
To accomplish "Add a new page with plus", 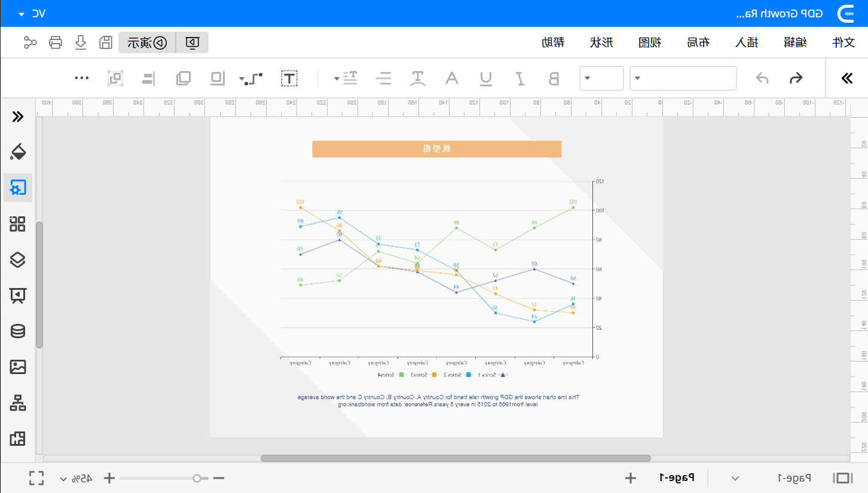I will pos(631,478).
